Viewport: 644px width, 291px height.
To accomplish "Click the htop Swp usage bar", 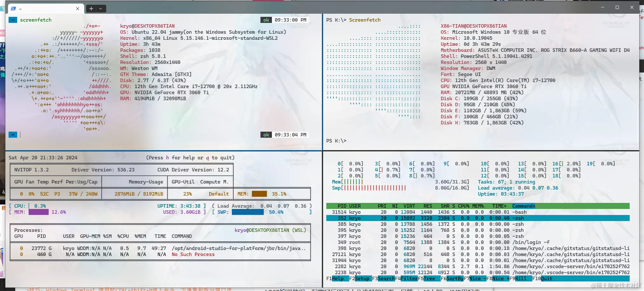I will coord(401,188).
